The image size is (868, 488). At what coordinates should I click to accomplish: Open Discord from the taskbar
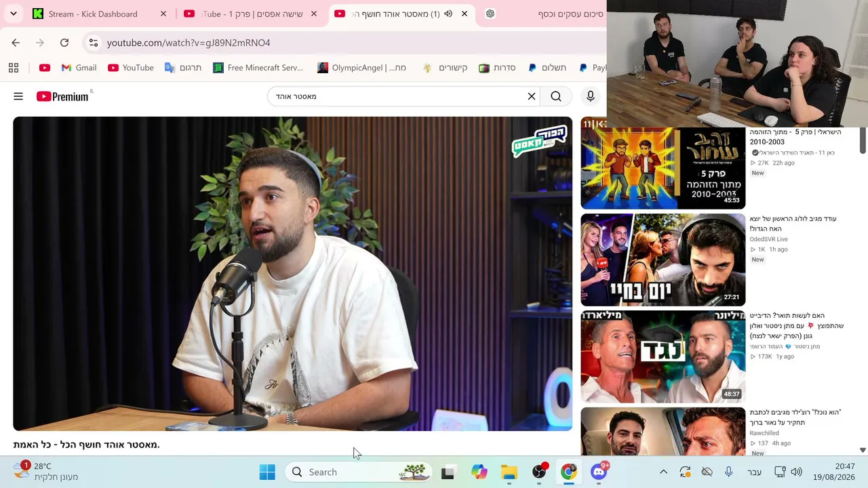click(599, 472)
